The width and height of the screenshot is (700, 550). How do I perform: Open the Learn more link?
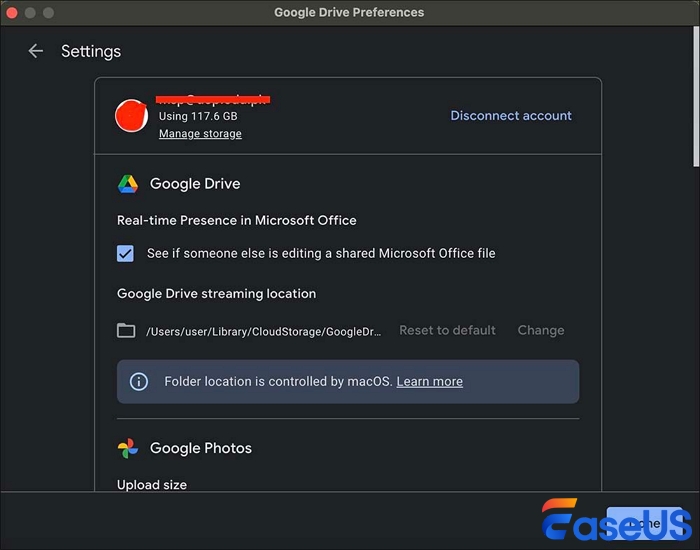(429, 382)
